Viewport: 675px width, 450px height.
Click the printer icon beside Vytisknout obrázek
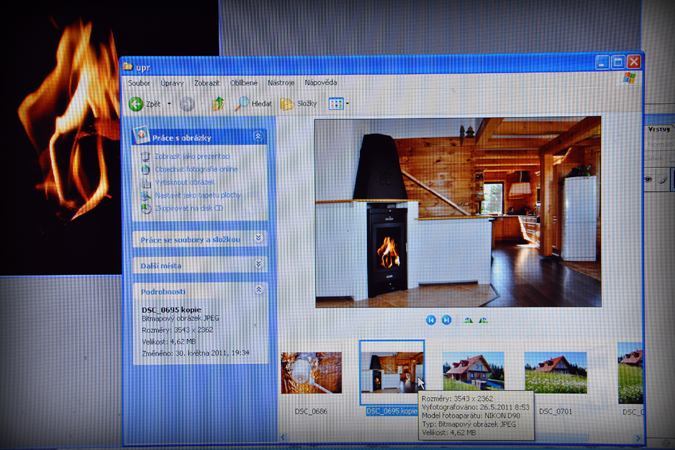146,183
